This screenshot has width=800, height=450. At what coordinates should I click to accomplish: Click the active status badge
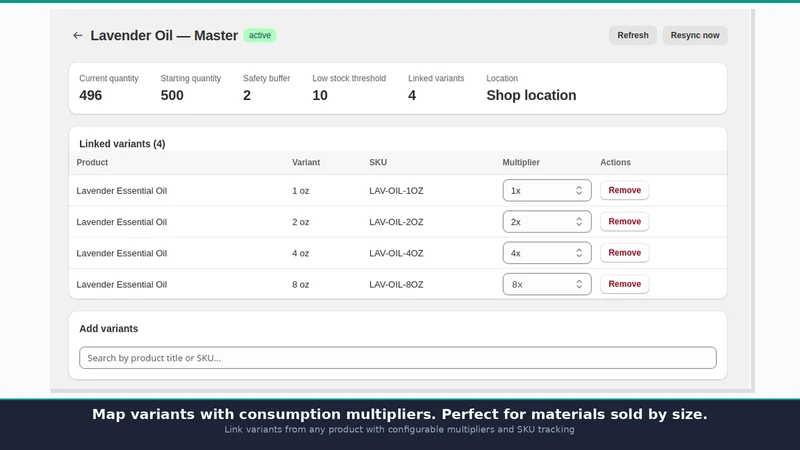coord(260,35)
